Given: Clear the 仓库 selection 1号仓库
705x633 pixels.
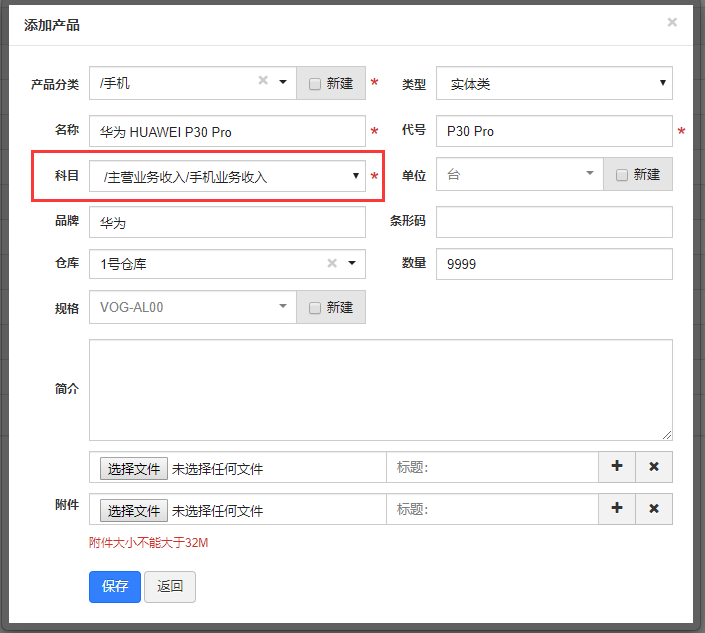Looking at the screenshot, I should (x=332, y=263).
